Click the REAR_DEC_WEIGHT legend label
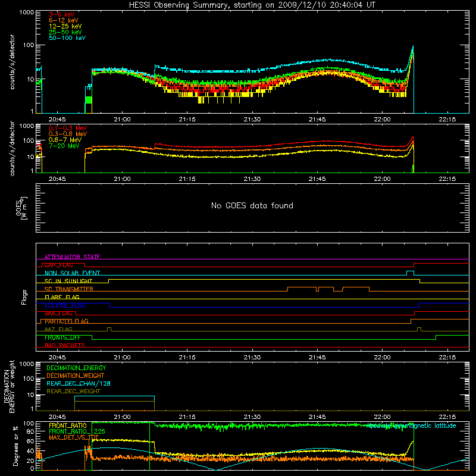This screenshot has width=476, height=476. pos(73,392)
